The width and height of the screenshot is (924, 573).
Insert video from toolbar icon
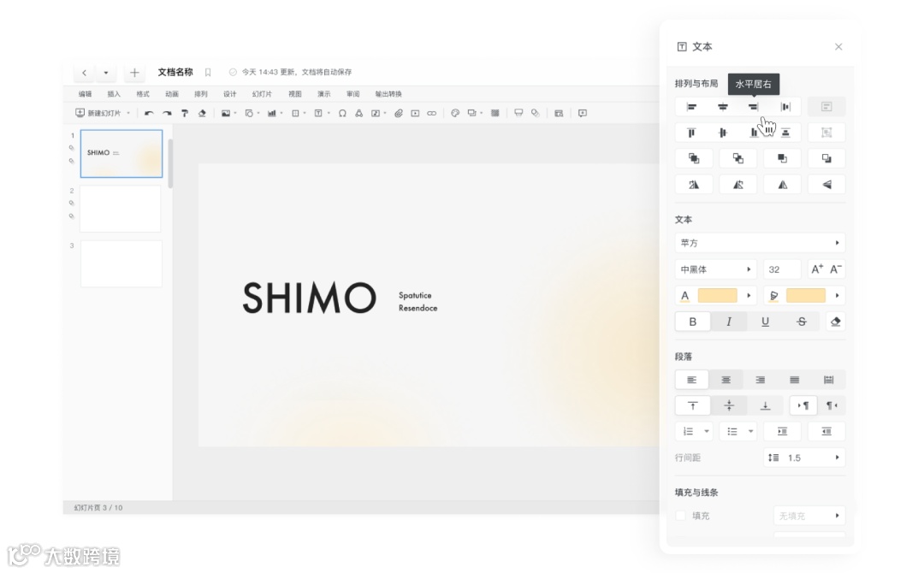tap(415, 113)
